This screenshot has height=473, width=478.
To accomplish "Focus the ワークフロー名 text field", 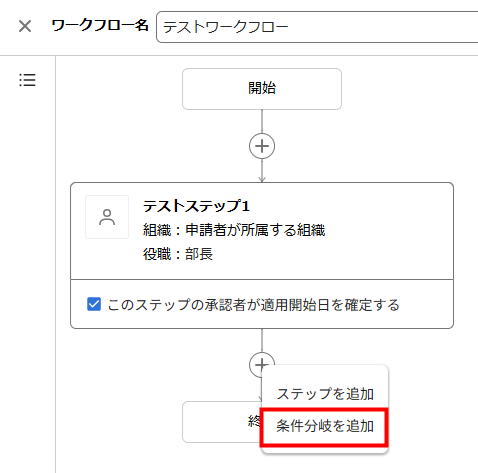I will click(317, 27).
